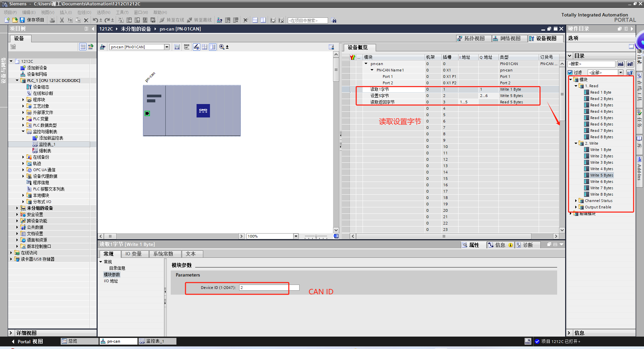
Task: Toggle the 过滤 filter checkbox in the catalog
Action: point(570,72)
